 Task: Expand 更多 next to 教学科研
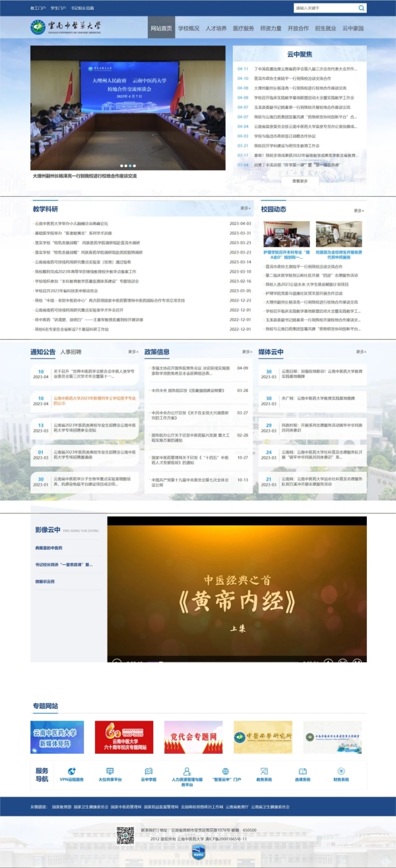coord(246,209)
